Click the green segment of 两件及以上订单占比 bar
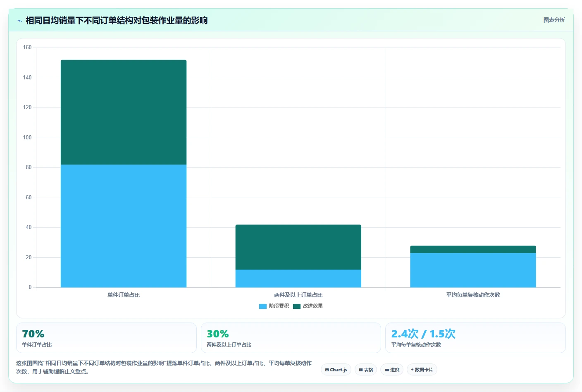Screen dimensions: 582x392 tap(298, 247)
